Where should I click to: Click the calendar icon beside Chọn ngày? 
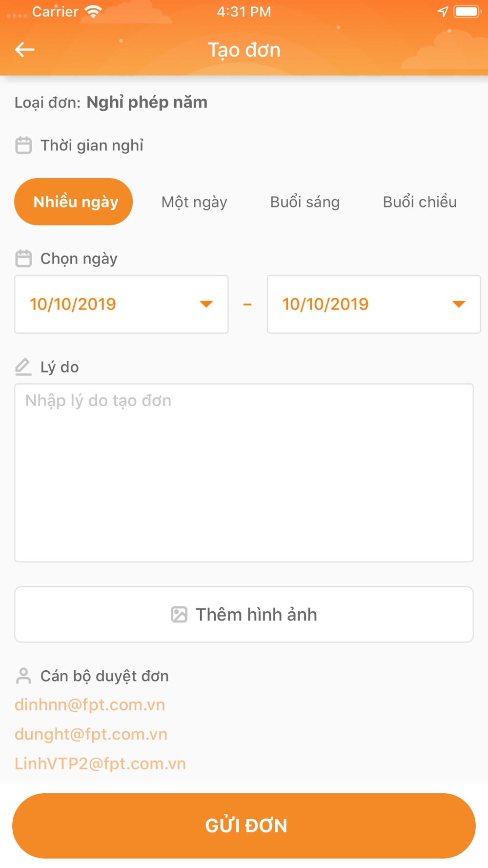(23, 258)
